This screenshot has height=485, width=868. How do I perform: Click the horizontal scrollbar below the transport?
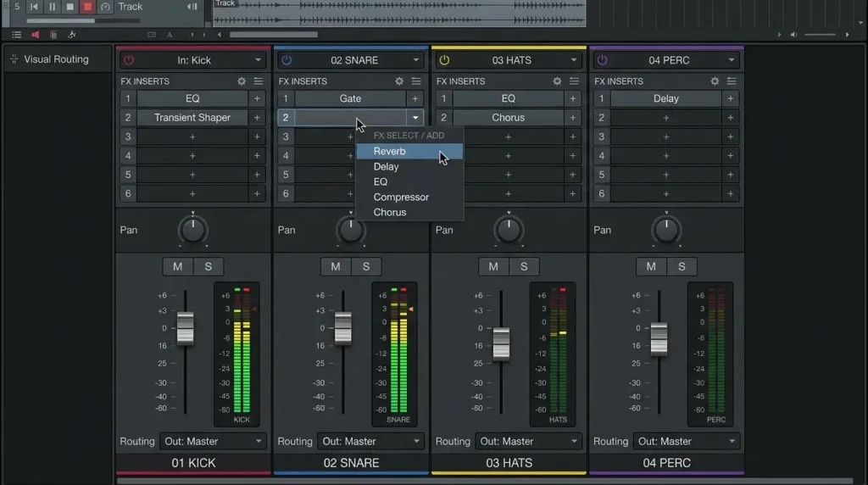click(x=274, y=34)
